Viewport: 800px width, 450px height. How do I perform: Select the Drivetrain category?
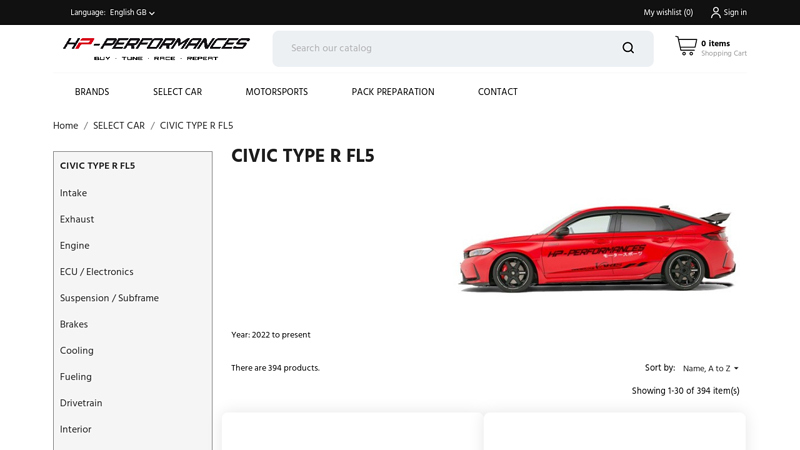[81, 403]
